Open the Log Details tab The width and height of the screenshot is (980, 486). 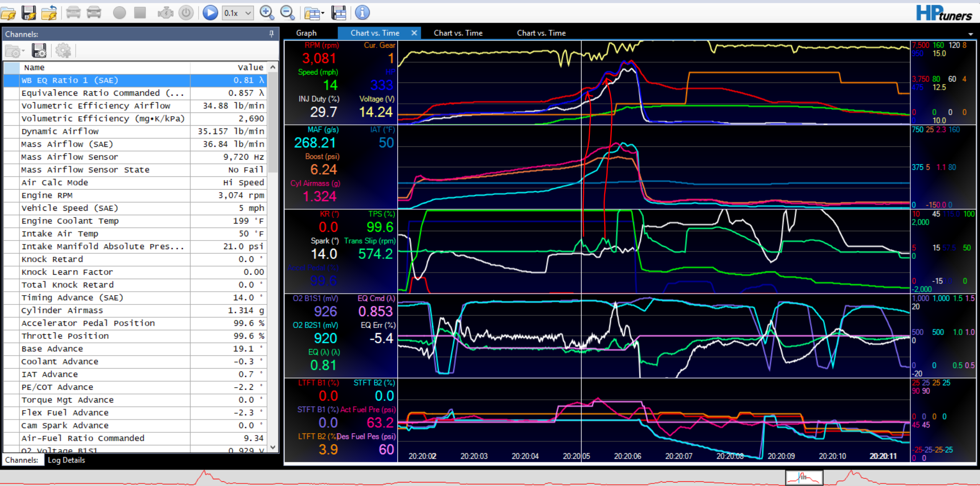(x=66, y=460)
